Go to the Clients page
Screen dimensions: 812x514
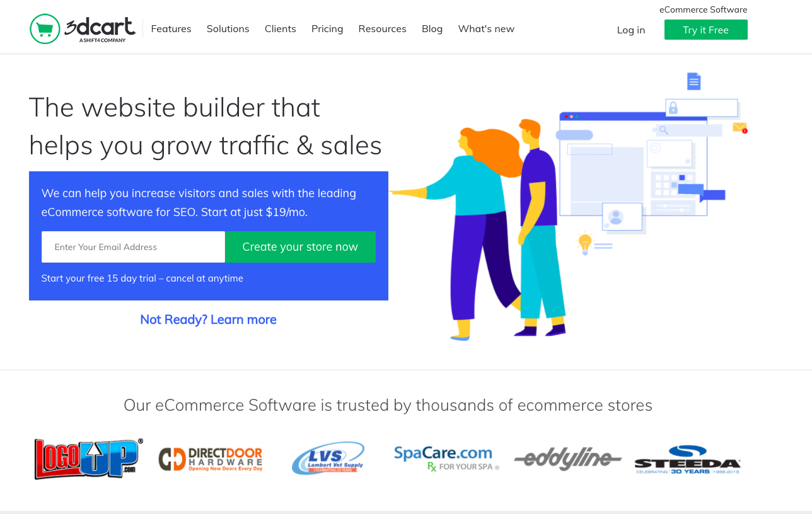(x=281, y=29)
